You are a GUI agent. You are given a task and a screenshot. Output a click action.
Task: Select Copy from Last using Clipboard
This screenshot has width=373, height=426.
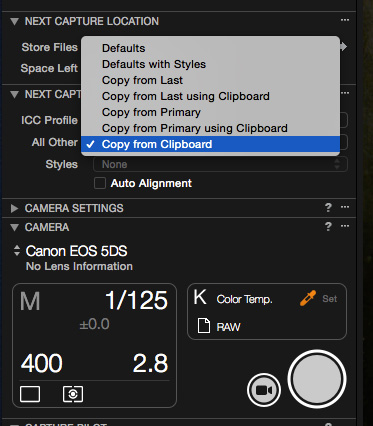coord(210,96)
